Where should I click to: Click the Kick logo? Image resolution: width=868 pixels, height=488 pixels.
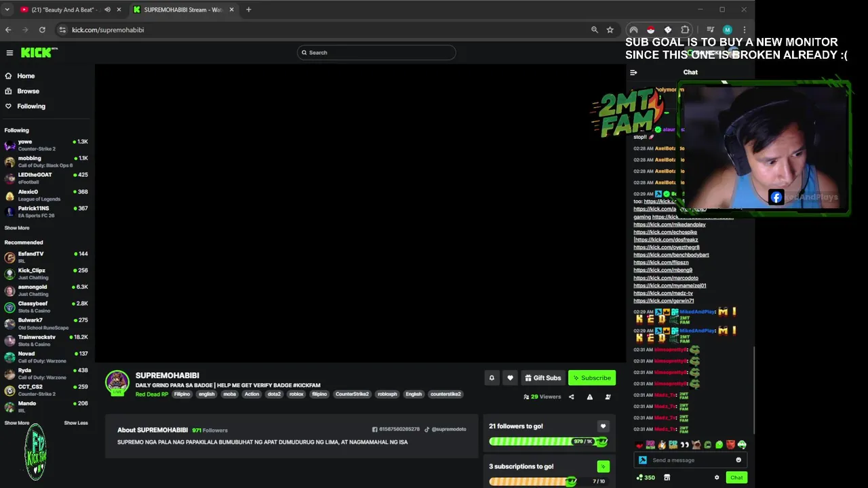tap(37, 52)
